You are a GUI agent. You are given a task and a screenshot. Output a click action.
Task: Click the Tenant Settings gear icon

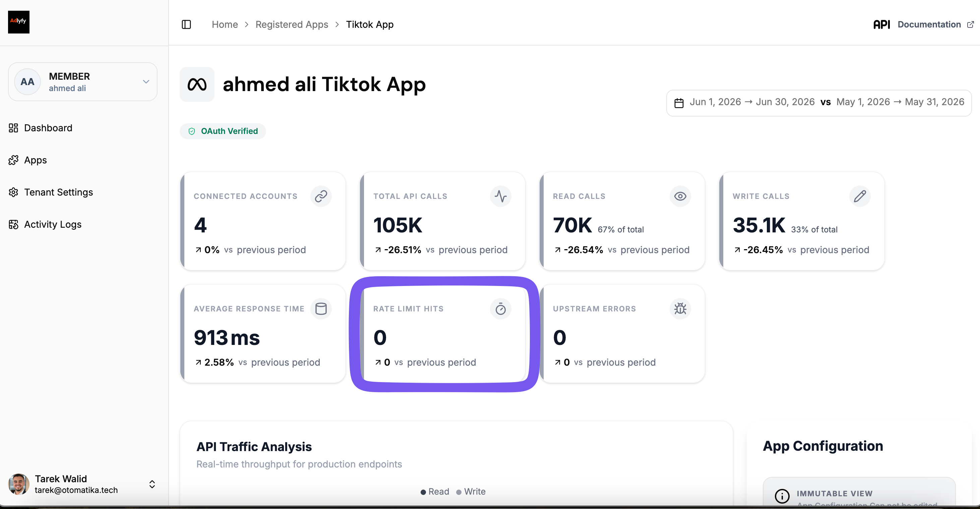click(x=13, y=192)
